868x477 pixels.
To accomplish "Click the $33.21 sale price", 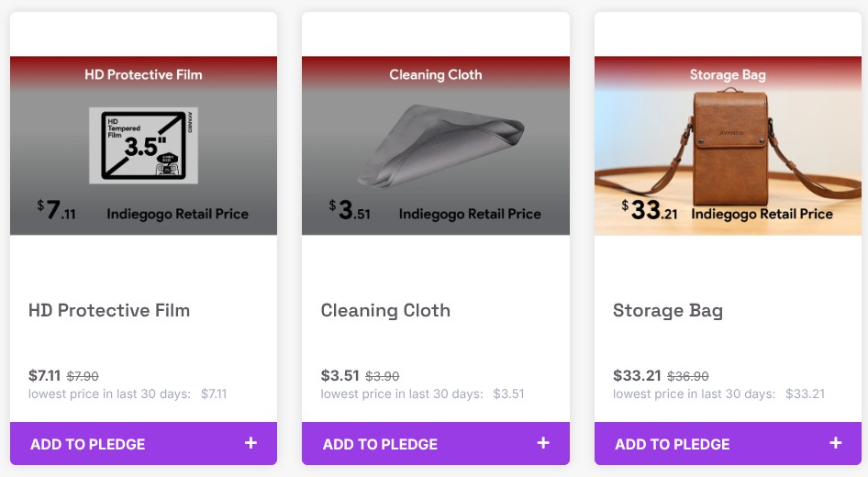I will (636, 375).
